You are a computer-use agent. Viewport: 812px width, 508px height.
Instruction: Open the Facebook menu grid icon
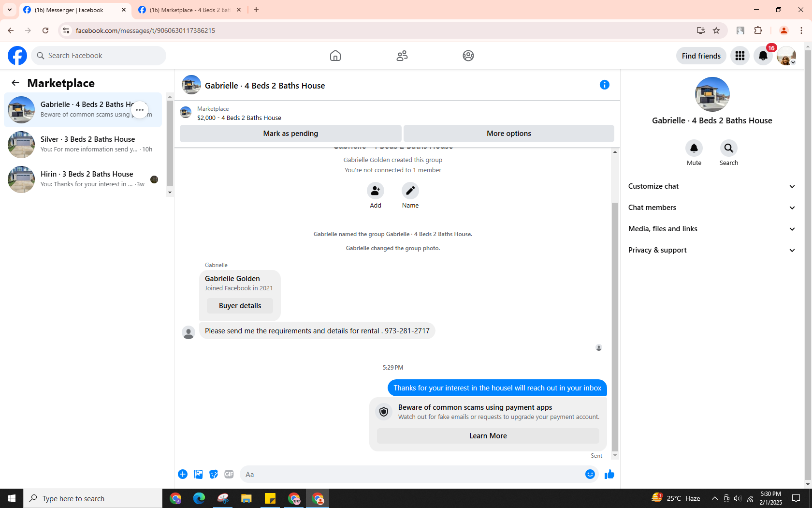(739, 56)
